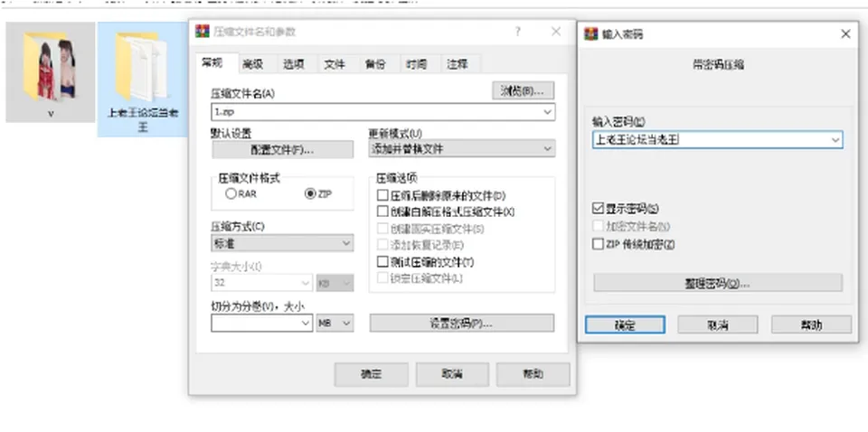Click the 压缩选项 group label
868x432 pixels.
tap(396, 178)
